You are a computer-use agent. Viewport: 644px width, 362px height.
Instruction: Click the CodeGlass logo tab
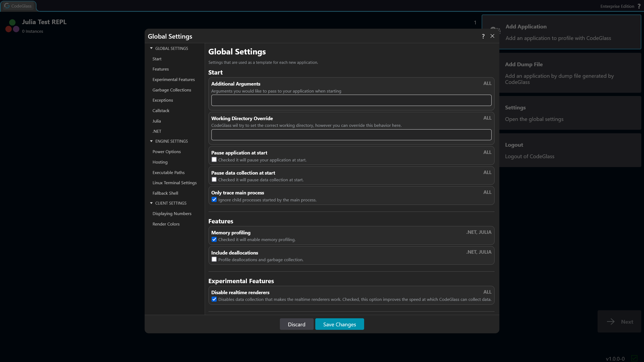click(x=18, y=6)
